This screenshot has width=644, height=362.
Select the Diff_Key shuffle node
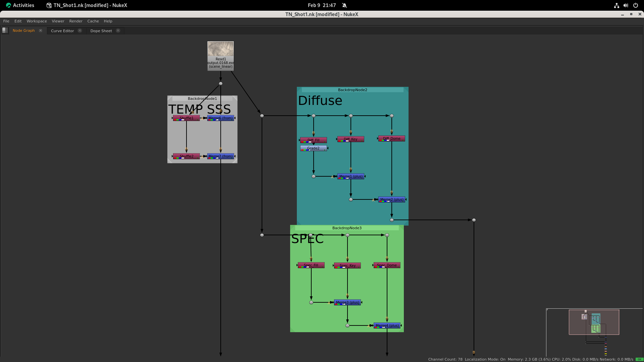[351, 139]
